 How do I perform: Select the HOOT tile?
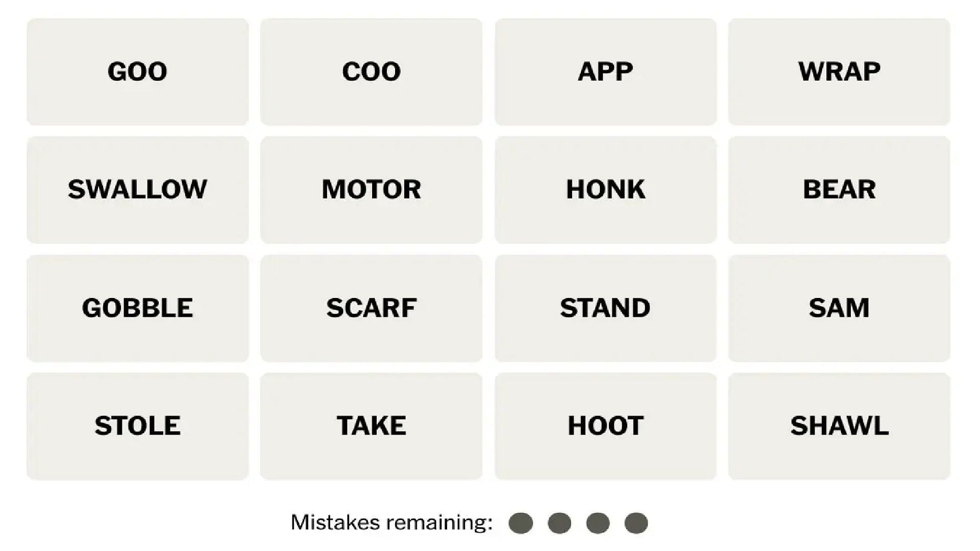coord(604,424)
